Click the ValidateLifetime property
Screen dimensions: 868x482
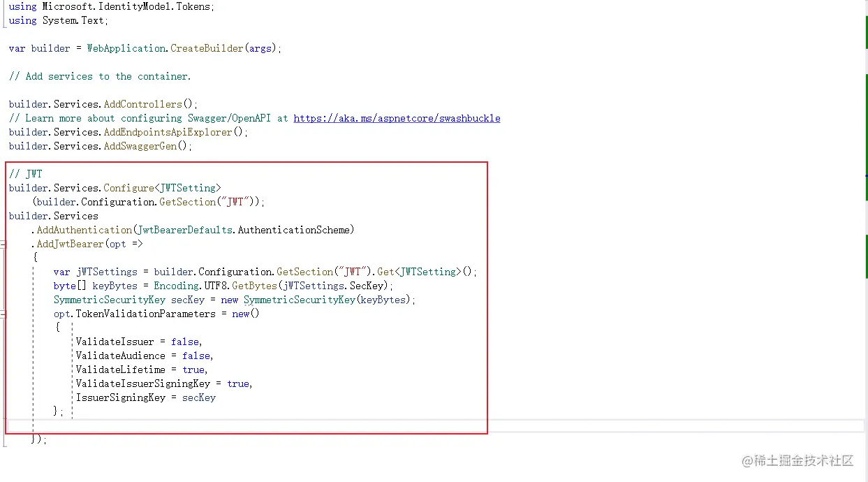(120, 370)
